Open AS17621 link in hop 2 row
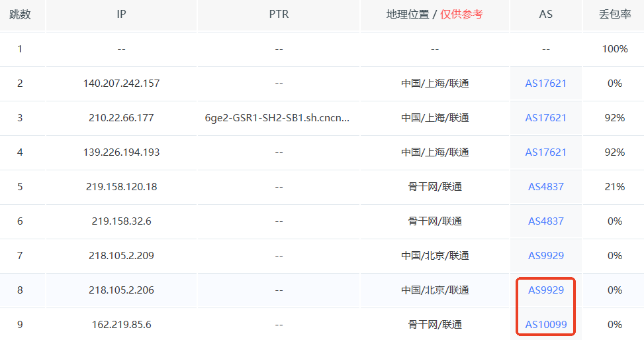The image size is (644, 340). pyautogui.click(x=545, y=84)
